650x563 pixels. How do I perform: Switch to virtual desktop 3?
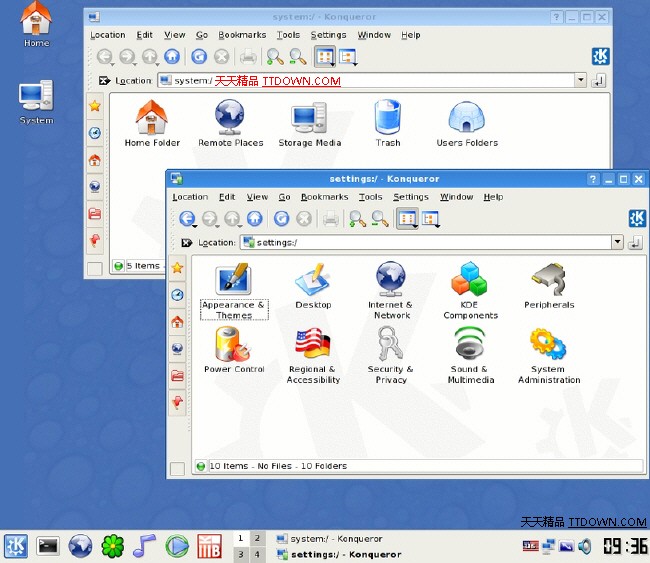(x=241, y=554)
